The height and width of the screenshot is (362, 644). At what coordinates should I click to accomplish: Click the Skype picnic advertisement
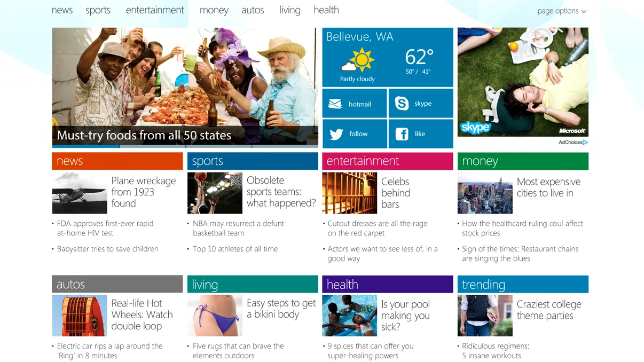(x=523, y=82)
